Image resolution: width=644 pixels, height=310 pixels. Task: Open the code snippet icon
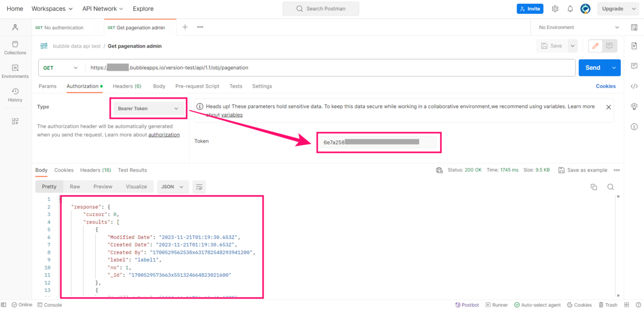click(x=634, y=86)
